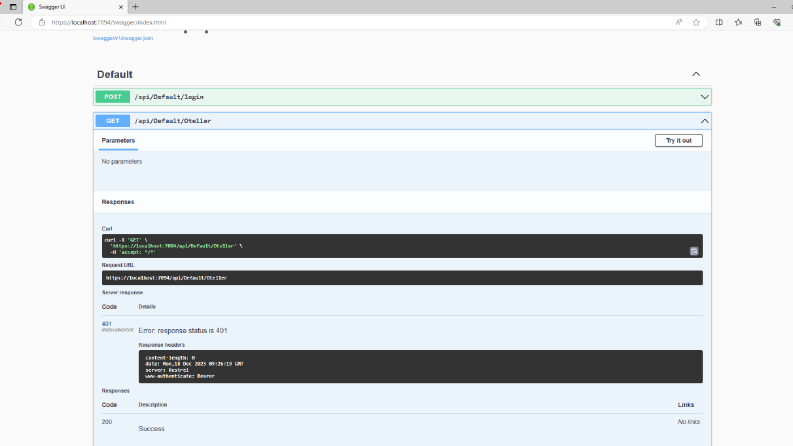Click the /api/Default/Oteller path text
The height and width of the screenshot is (446, 793).
[173, 121]
